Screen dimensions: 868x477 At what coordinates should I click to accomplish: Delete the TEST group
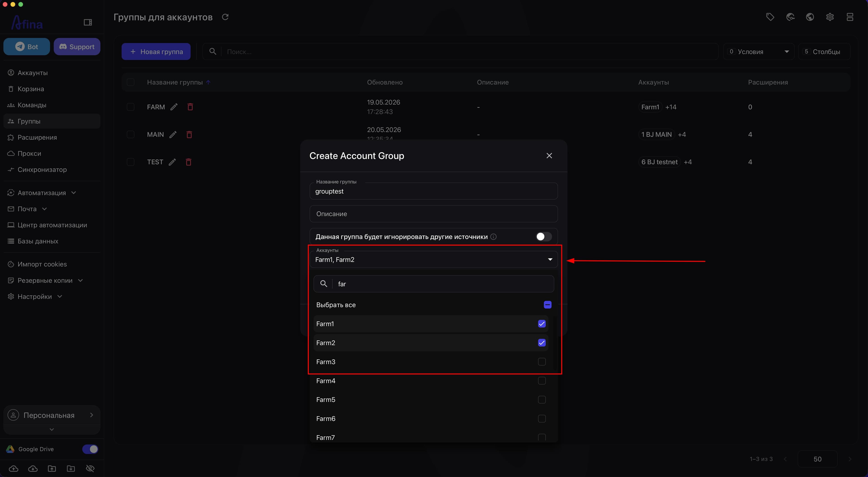[x=188, y=162]
